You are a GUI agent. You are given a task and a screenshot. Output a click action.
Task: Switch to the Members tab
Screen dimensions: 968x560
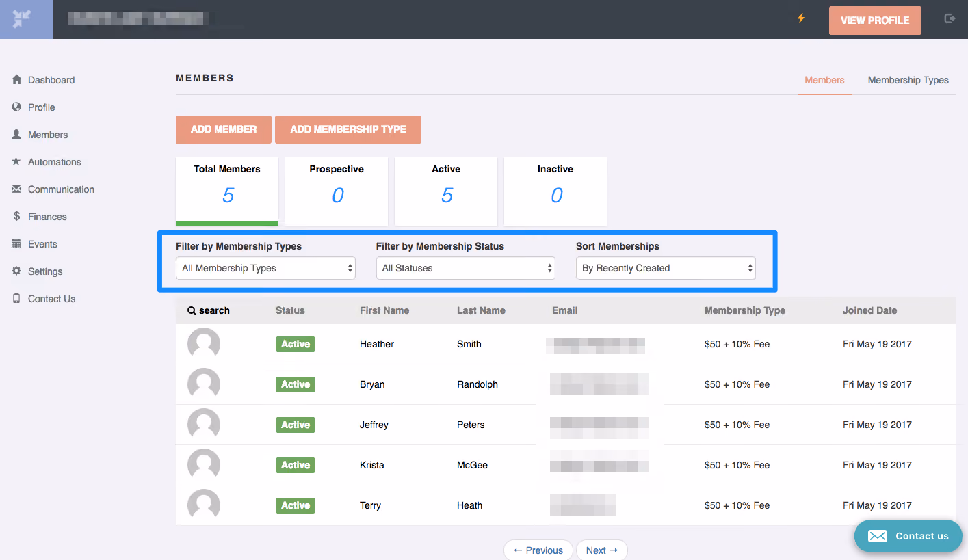[x=824, y=80]
